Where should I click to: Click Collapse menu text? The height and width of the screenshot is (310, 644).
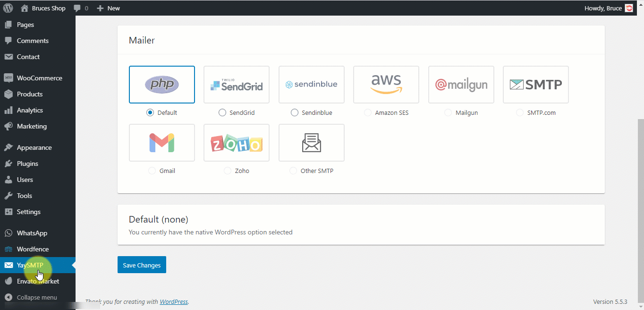tap(37, 297)
